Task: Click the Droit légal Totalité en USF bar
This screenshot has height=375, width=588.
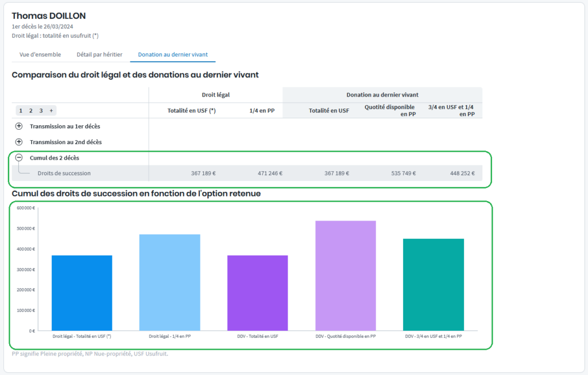Action: pyautogui.click(x=82, y=293)
